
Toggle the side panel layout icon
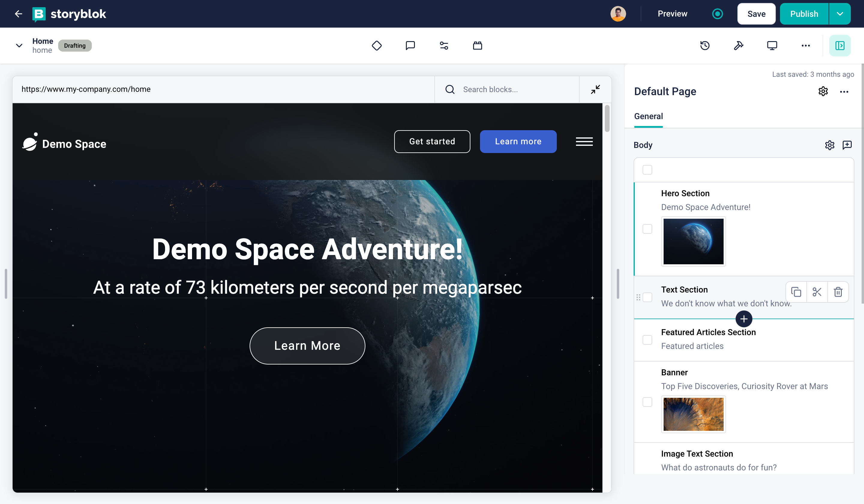point(840,46)
